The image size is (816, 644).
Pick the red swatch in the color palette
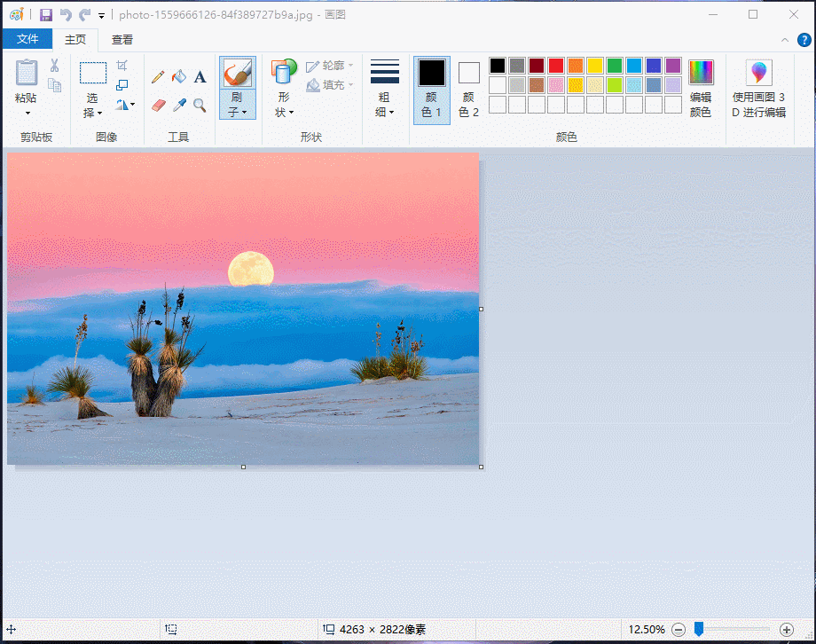click(x=556, y=66)
